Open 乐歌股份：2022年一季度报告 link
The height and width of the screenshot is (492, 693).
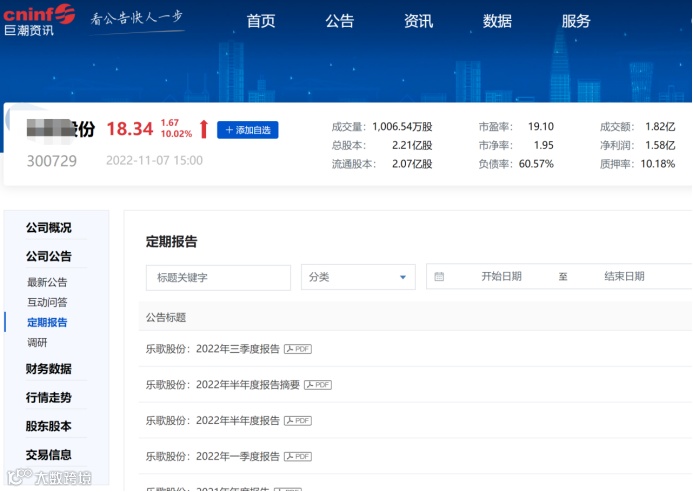point(213,457)
